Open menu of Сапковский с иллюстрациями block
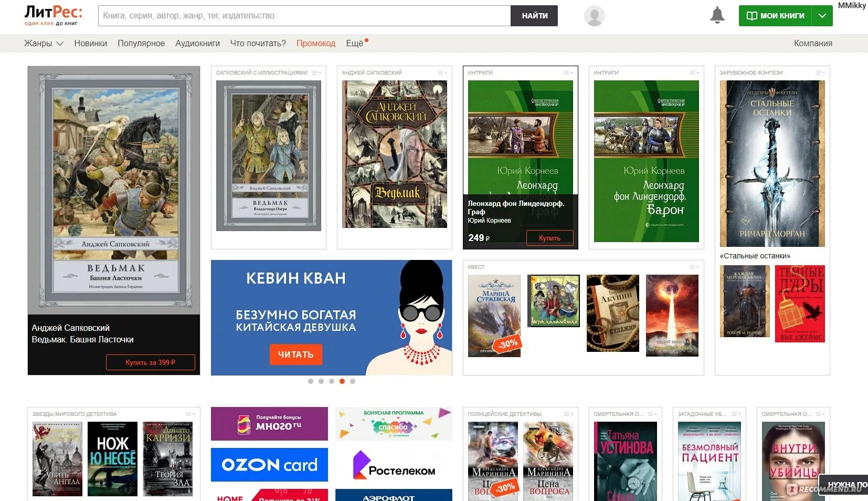The image size is (868, 501). pyautogui.click(x=316, y=72)
